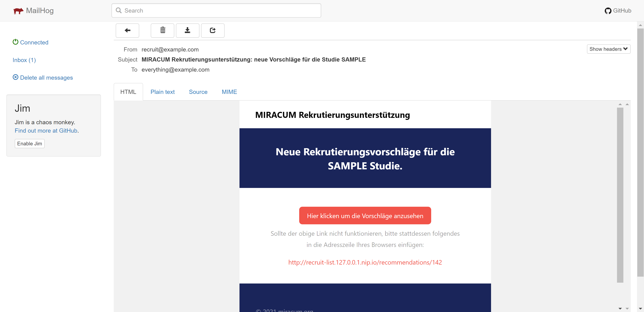Screen dimensions: 644x312
Task: Open Find out more at GitHub link
Action: pyautogui.click(x=46, y=130)
